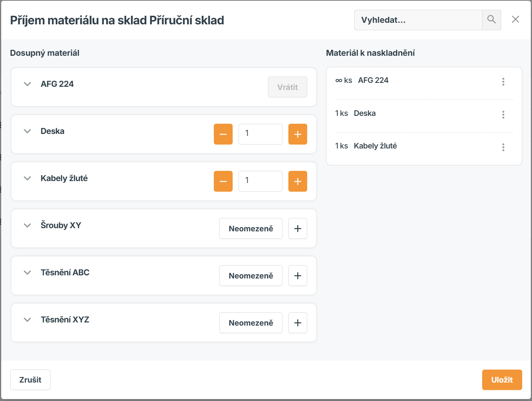This screenshot has height=401, width=532.
Task: Click the plus icon for Těsnění ABC
Action: click(x=297, y=275)
